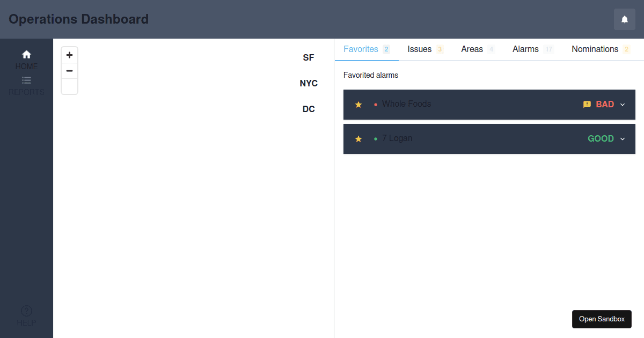Click the GOOD status label
The width and height of the screenshot is (644, 338).
click(x=601, y=139)
